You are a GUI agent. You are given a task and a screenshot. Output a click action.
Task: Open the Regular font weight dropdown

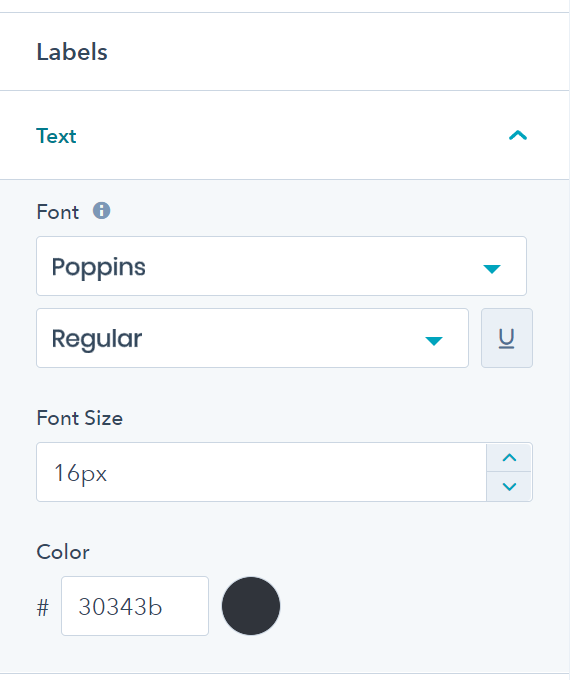click(252, 338)
